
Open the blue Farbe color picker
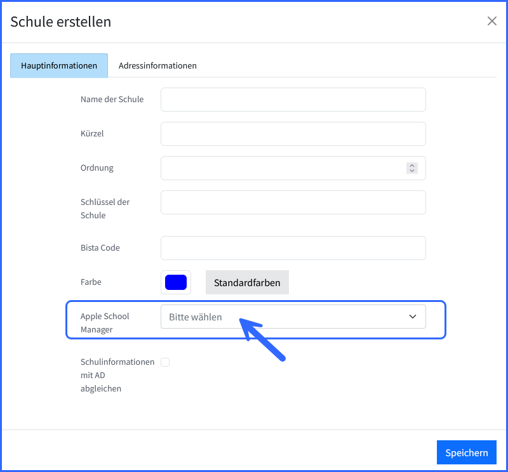tap(176, 282)
